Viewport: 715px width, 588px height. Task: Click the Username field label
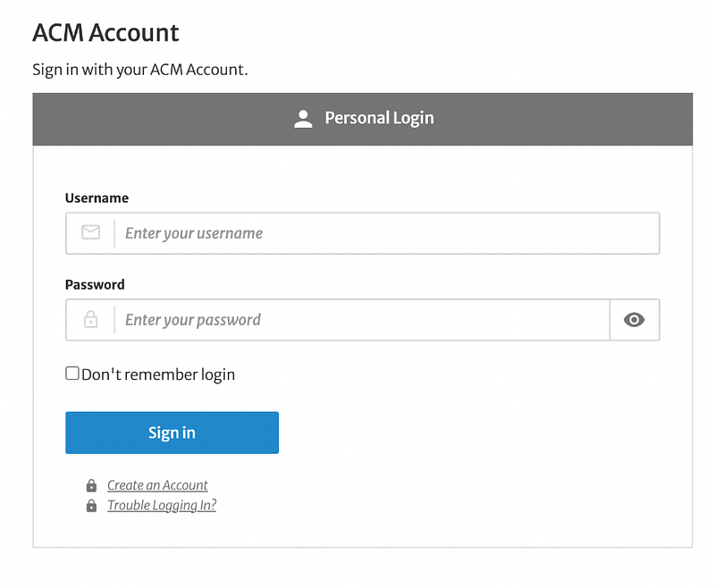pos(97,197)
